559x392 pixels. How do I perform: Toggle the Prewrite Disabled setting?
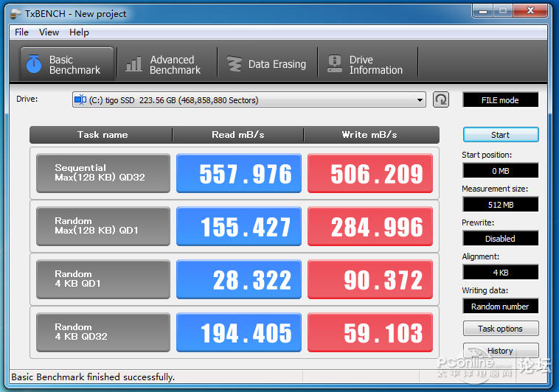point(500,239)
